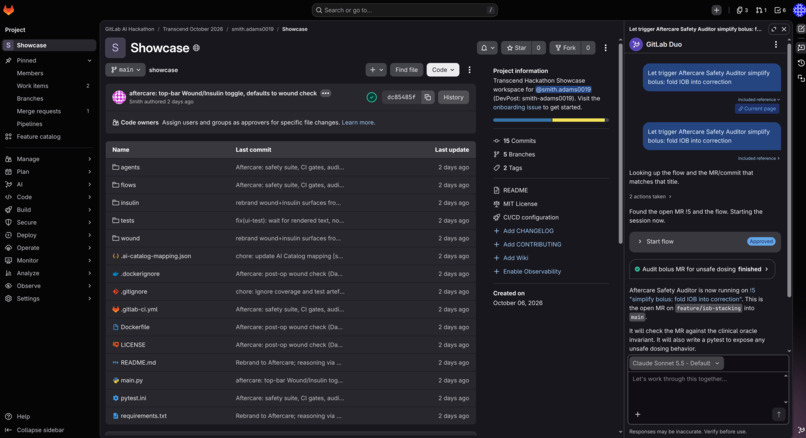The height and width of the screenshot is (438, 806).
Task: Open main branch selector dropdown
Action: 125,70
